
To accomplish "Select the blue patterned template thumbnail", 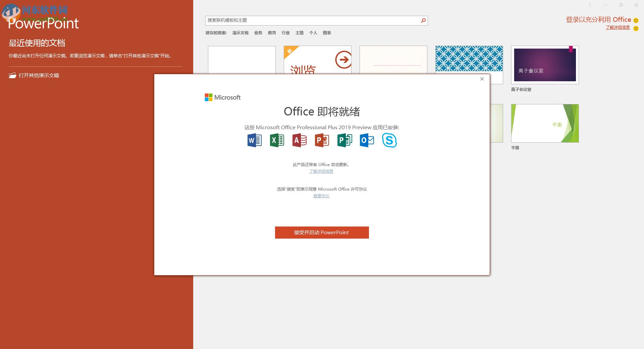I will tap(469, 60).
